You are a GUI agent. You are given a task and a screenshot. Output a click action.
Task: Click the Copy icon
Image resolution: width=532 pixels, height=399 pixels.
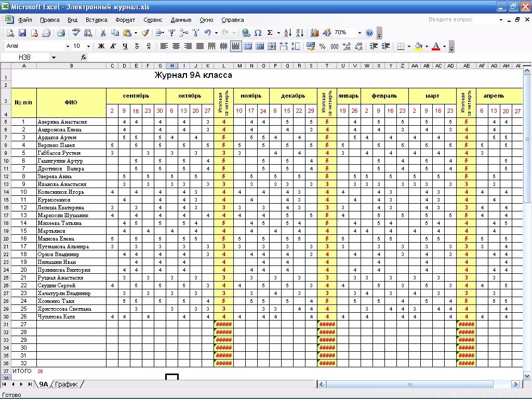click(x=115, y=33)
